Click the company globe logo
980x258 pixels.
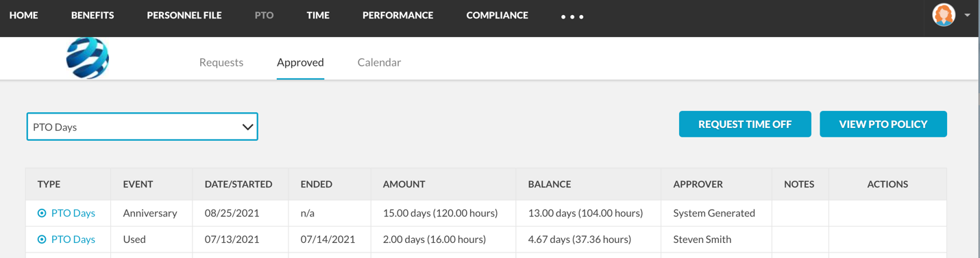[x=88, y=57]
